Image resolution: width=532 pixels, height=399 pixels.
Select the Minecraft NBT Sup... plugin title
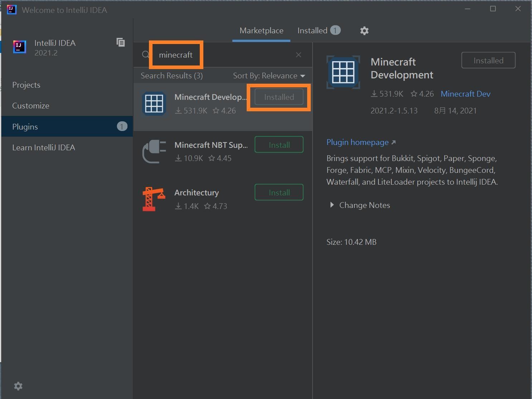211,145
